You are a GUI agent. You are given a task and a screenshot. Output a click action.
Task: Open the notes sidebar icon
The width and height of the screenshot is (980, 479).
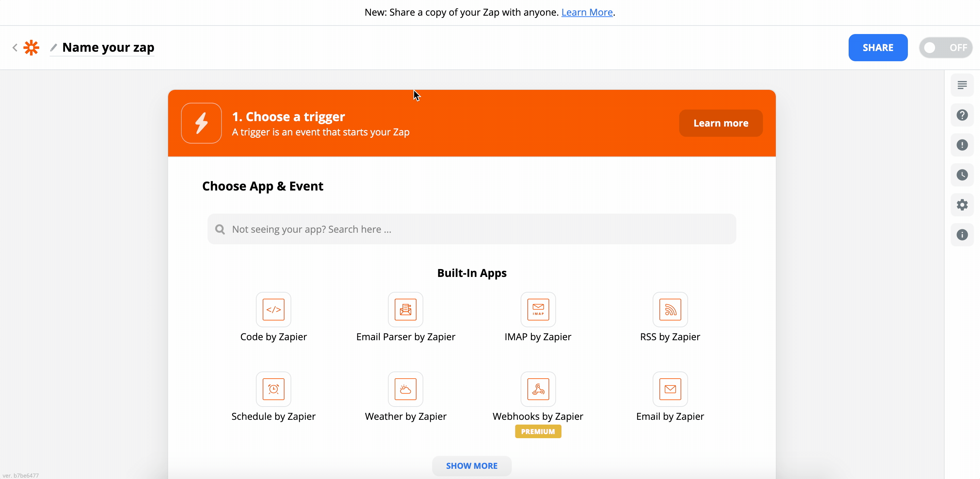click(x=962, y=85)
